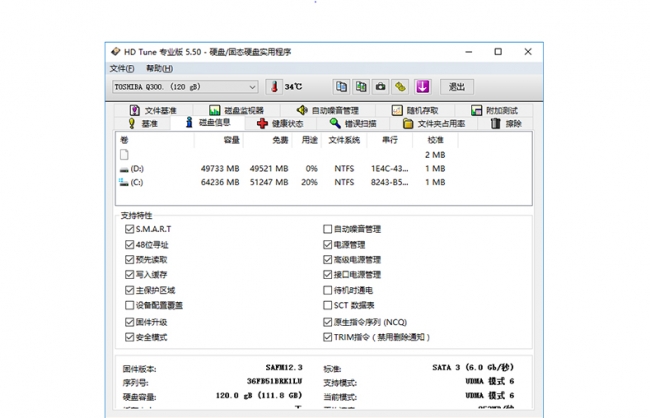This screenshot has height=418, width=650.
Task: Toggle the 电源管理 checkbox
Action: tap(327, 245)
